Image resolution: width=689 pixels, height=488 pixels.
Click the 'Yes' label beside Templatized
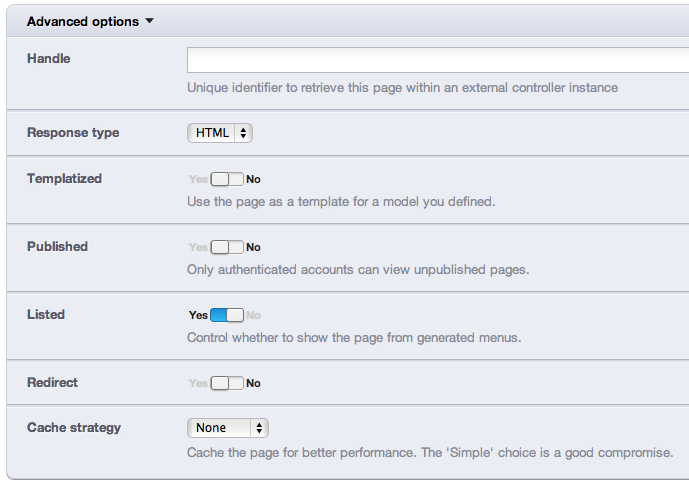pyautogui.click(x=198, y=179)
